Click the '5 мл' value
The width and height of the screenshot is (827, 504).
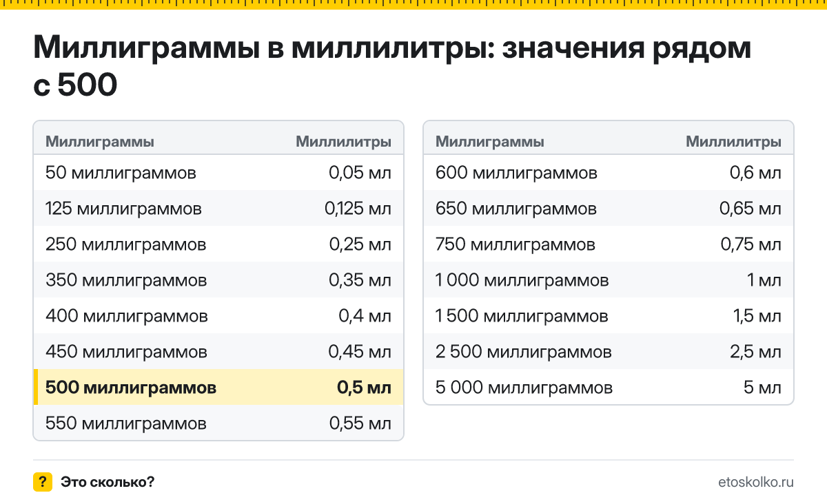762,388
